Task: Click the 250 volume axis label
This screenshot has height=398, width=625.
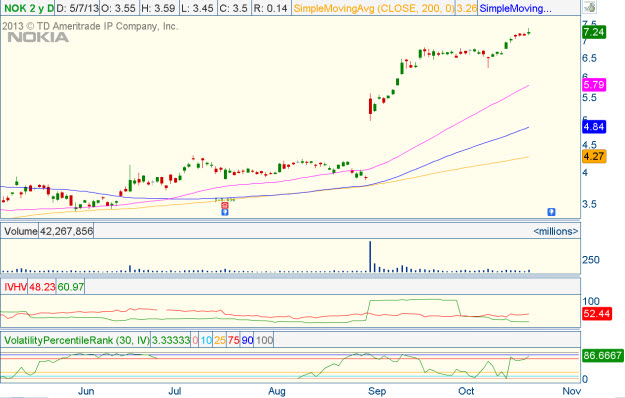Action: [591, 260]
